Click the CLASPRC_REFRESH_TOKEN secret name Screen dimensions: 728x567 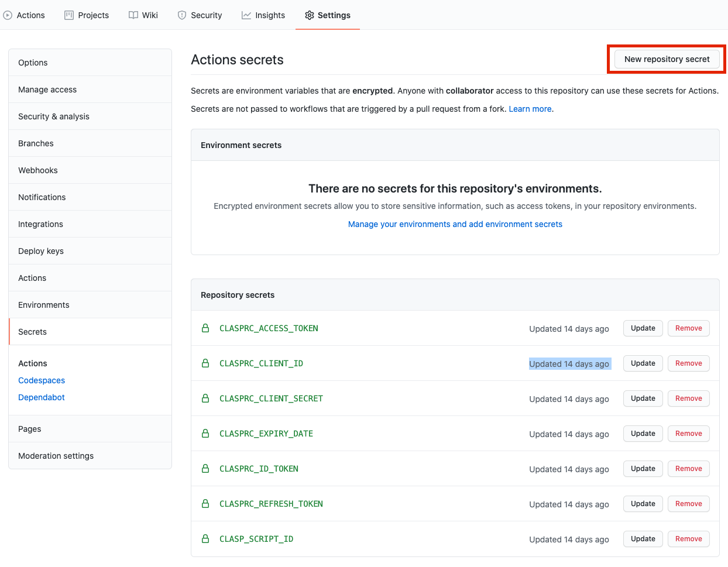coord(271,503)
